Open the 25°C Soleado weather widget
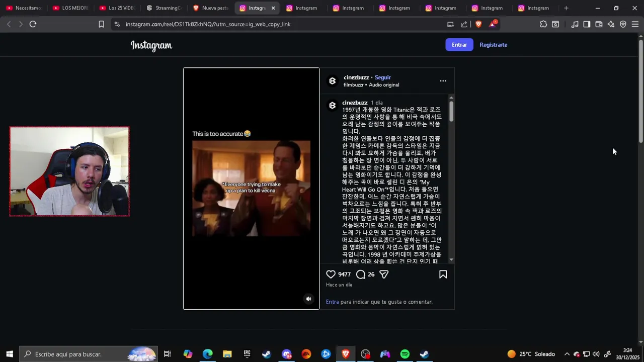644x362 pixels. (531, 354)
